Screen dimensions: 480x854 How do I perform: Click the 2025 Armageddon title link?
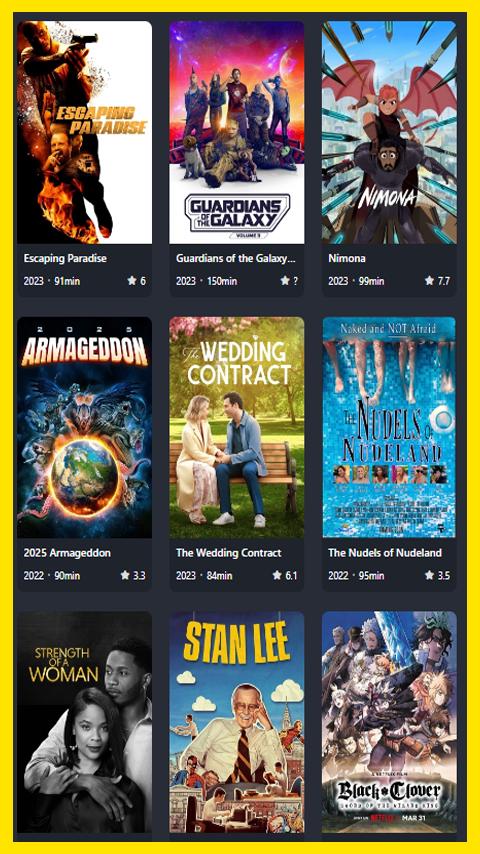coord(67,553)
